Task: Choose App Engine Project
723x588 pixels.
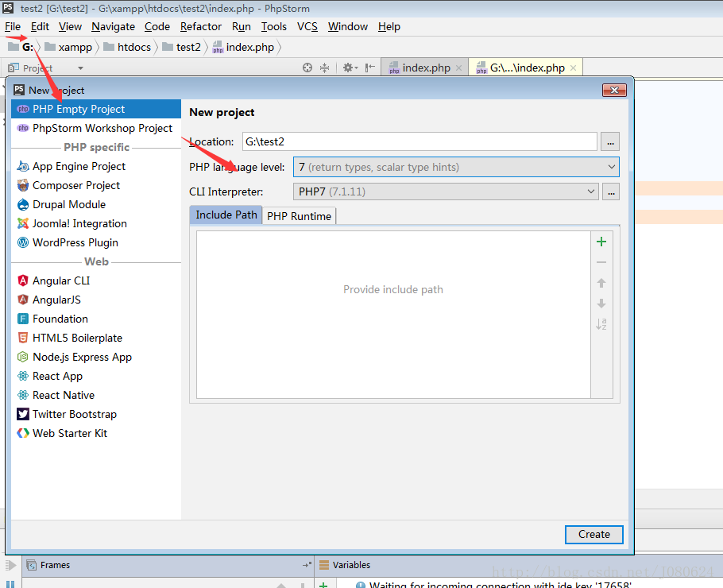Action: point(96,167)
